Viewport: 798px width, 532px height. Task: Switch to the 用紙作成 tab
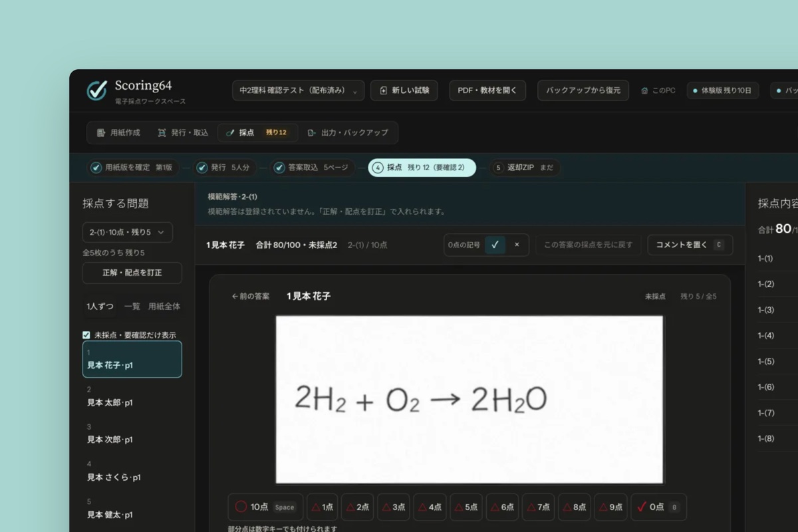(118, 132)
